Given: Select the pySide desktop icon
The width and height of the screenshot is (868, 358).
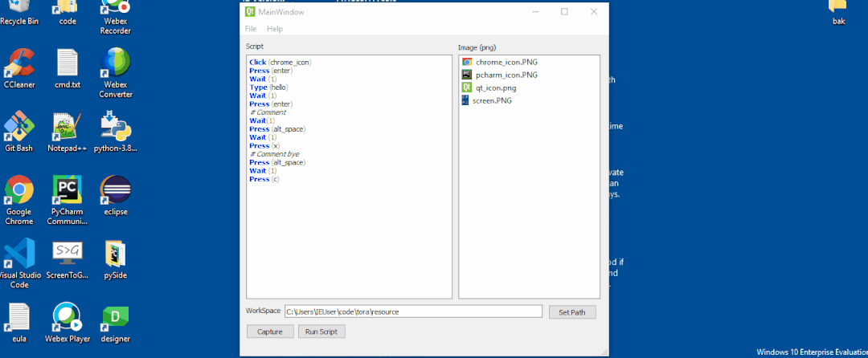Looking at the screenshot, I should pyautogui.click(x=116, y=259).
